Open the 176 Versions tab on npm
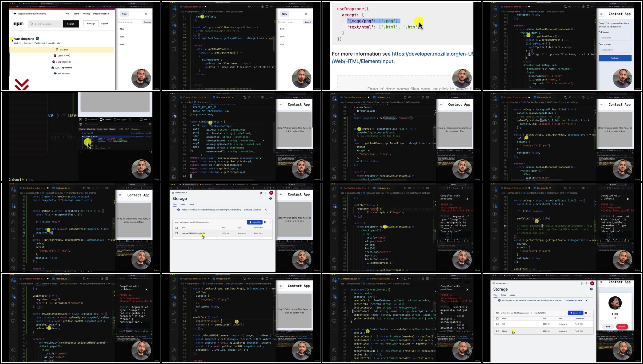643x364 pixels. coord(62,73)
